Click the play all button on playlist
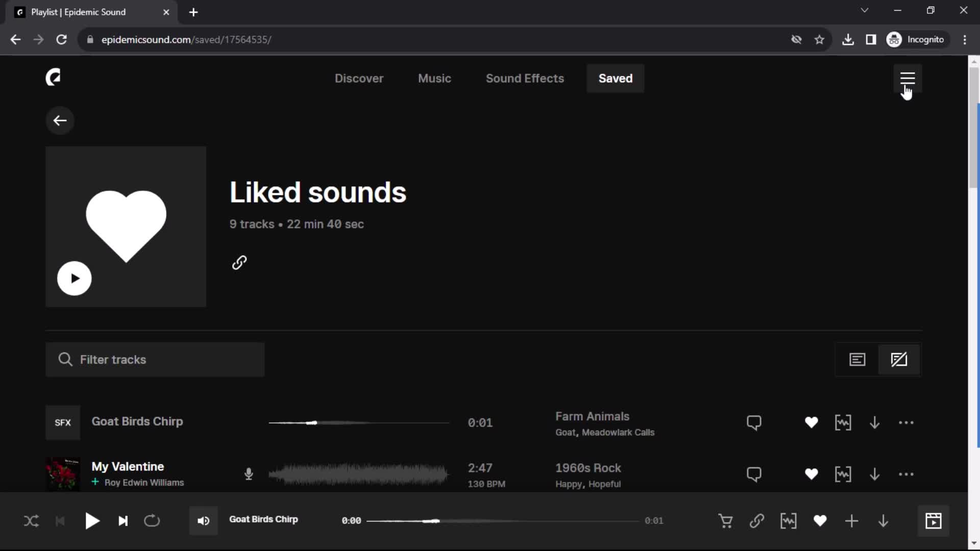 point(74,279)
